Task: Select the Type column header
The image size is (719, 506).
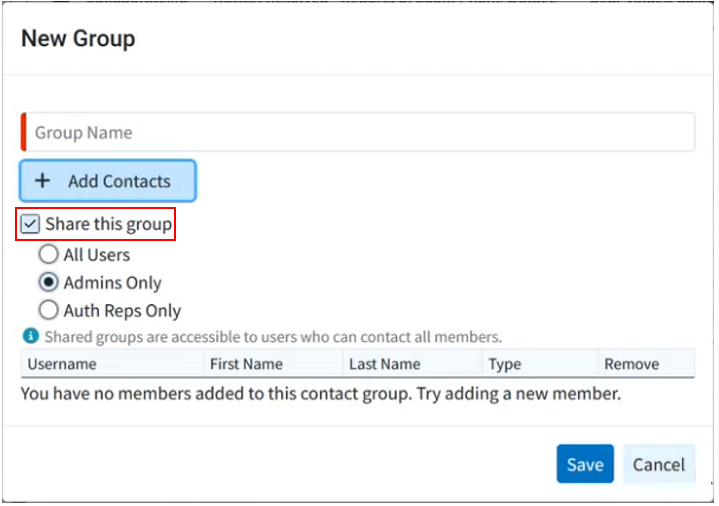Action: [x=505, y=364]
